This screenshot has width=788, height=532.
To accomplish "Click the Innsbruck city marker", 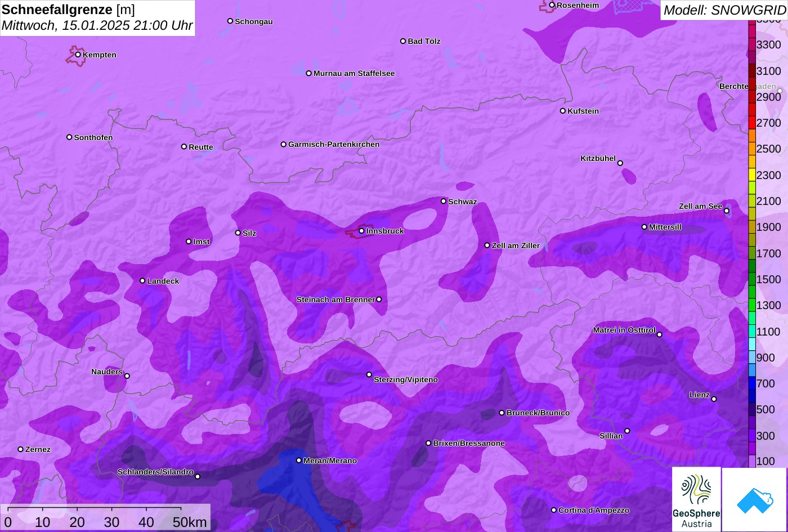I will pos(362,231).
